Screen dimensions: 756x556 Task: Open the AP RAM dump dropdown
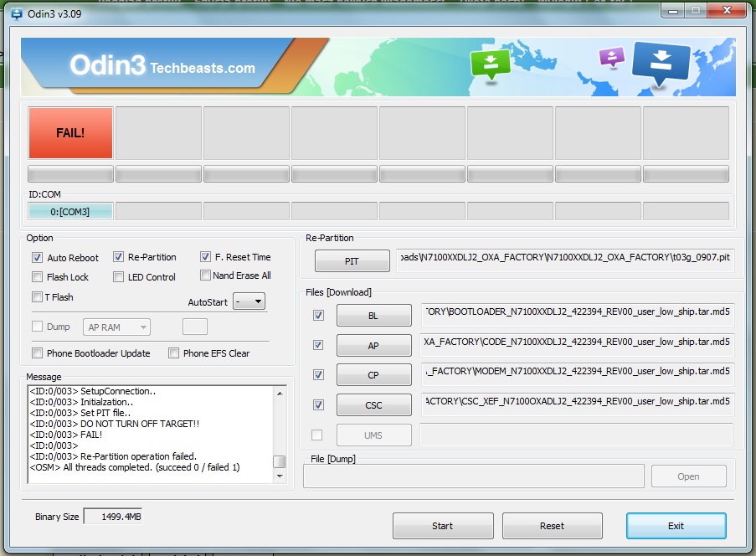(x=116, y=327)
